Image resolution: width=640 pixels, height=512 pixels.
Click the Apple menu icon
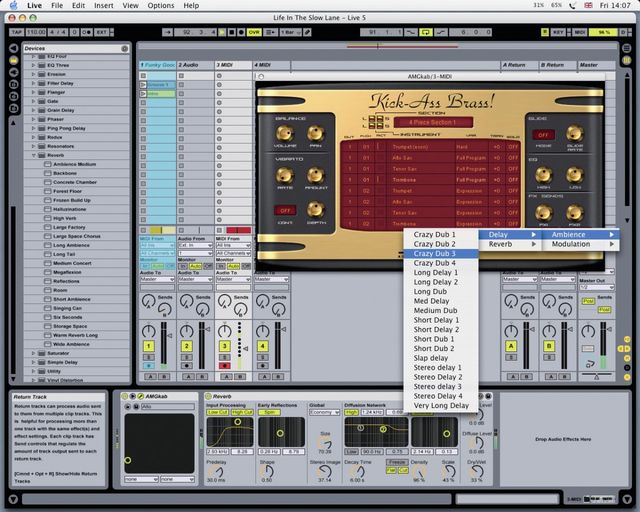tap(14, 5)
